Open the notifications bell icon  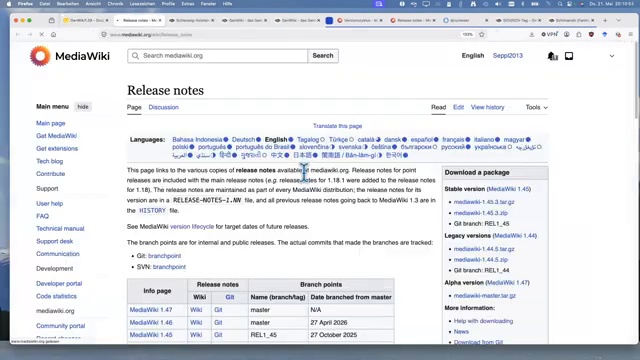(x=552, y=56)
